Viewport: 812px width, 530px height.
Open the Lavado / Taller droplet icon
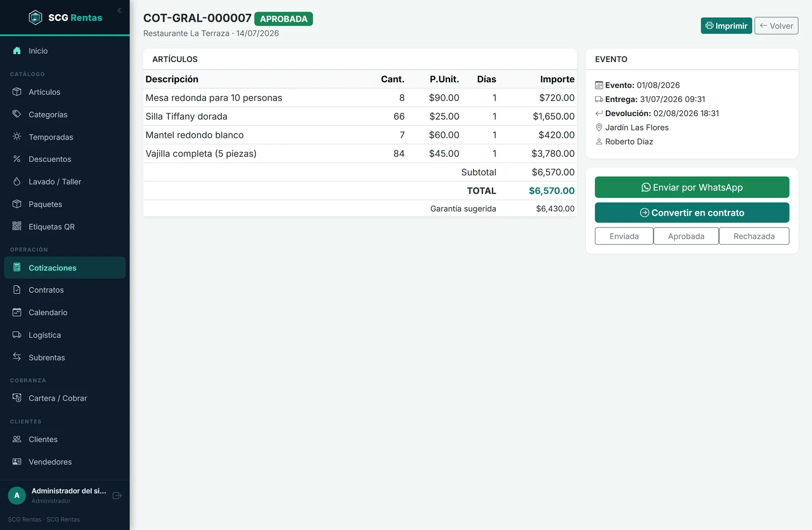pyautogui.click(x=17, y=181)
